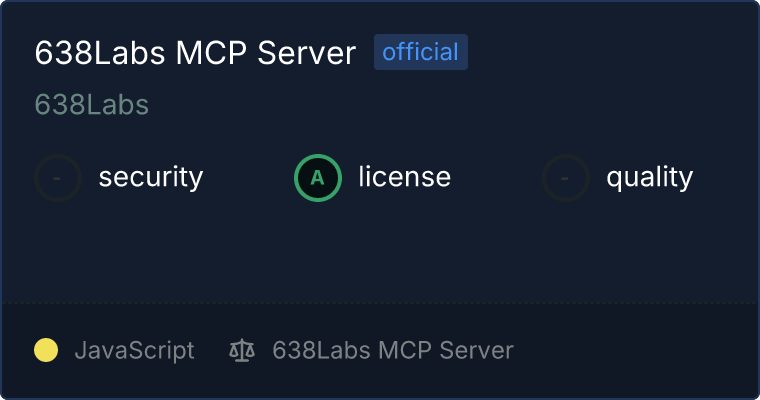This screenshot has width=760, height=400.
Task: Click the footer 638Labs MCP Server license text
Action: [x=393, y=350]
